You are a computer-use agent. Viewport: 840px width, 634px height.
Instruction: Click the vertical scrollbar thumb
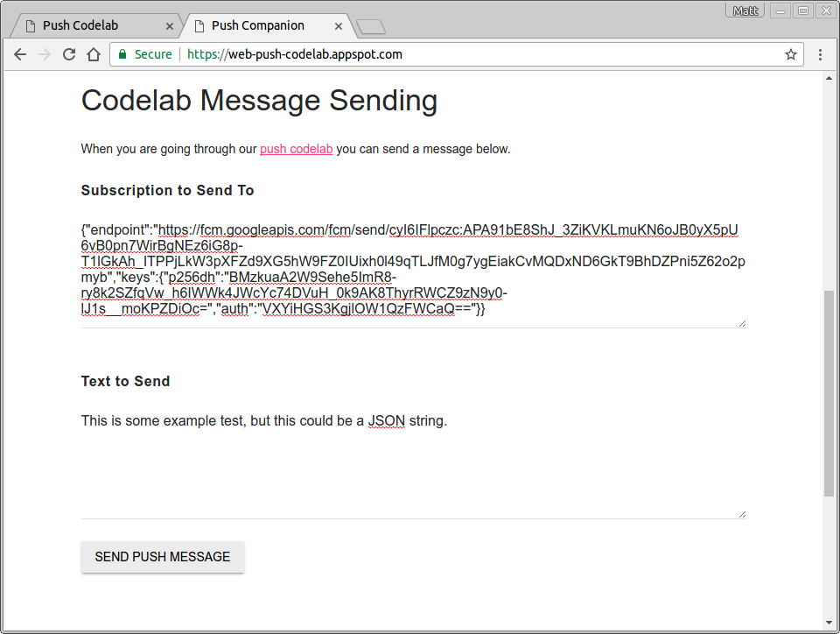pos(829,394)
